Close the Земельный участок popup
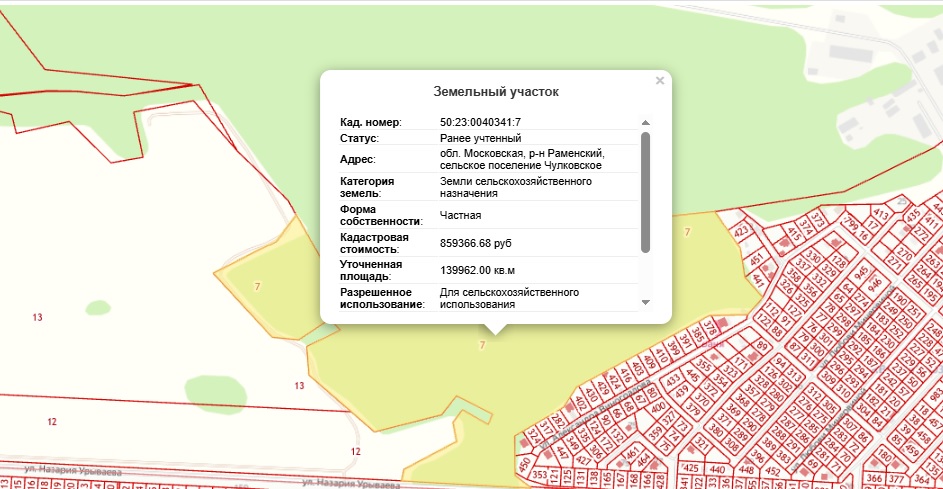The width and height of the screenshot is (943, 489). [659, 81]
